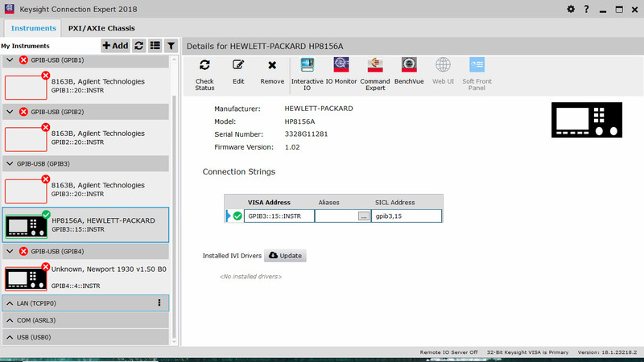
Task: Click the red error icon beside GPIB-USB (GPIB4)
Action: click(23, 251)
